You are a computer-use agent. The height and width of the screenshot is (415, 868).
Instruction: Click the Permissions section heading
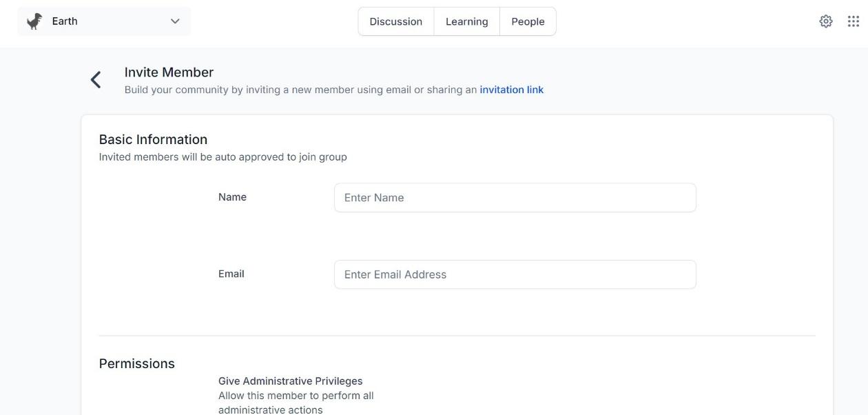click(136, 363)
